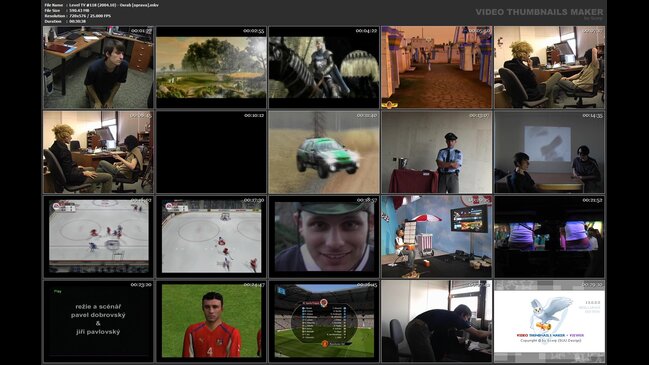
Task: Select the first ice hockey game thumbnail
Action: pos(98,236)
